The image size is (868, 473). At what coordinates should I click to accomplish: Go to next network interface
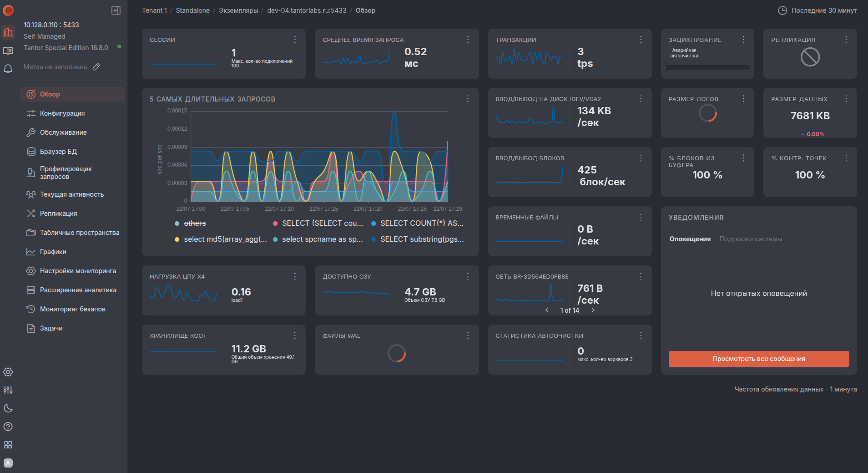(593, 310)
